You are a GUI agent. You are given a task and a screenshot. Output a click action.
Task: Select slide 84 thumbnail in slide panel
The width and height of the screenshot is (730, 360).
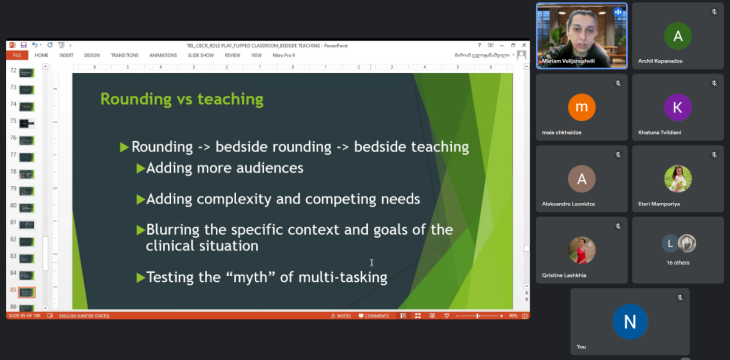pyautogui.click(x=27, y=275)
